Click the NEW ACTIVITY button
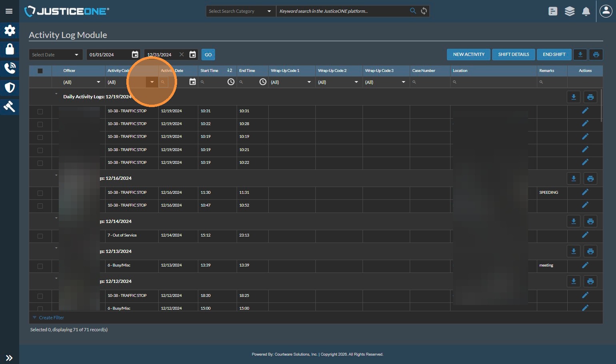Image resolution: width=616 pixels, height=364 pixels. 468,55
